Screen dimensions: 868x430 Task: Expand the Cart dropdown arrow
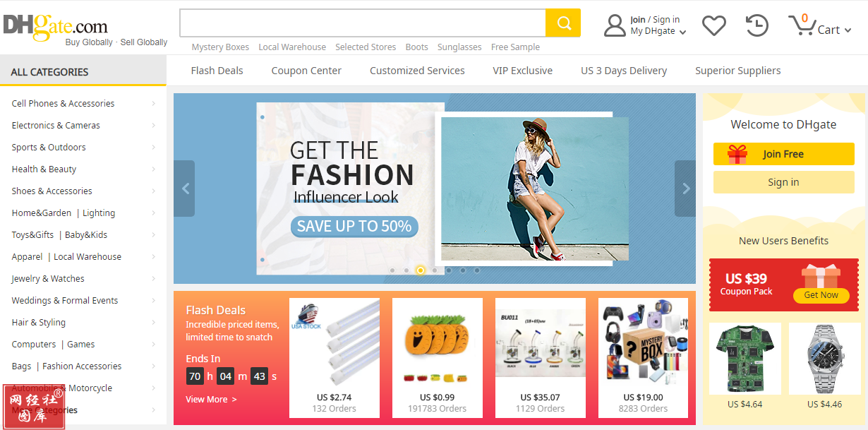click(848, 30)
